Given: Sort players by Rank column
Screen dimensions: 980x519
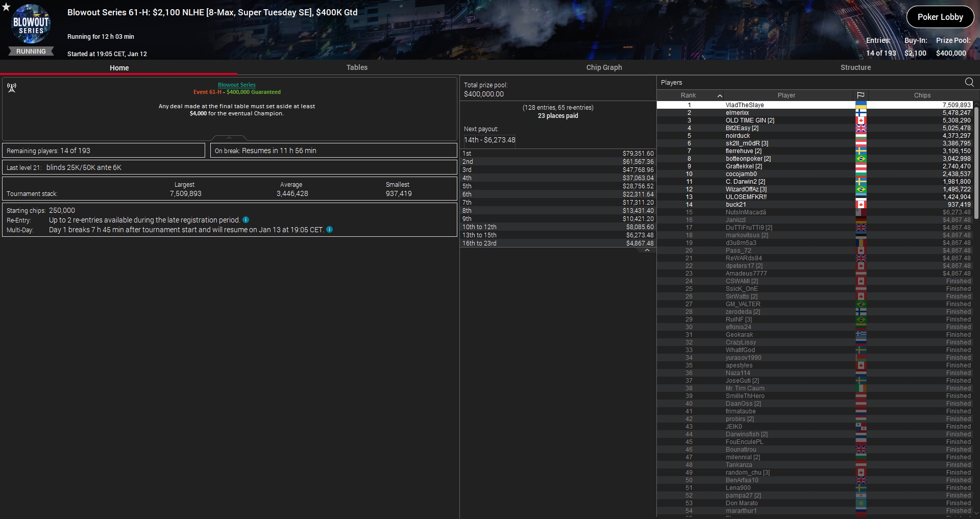Looking at the screenshot, I should click(689, 95).
